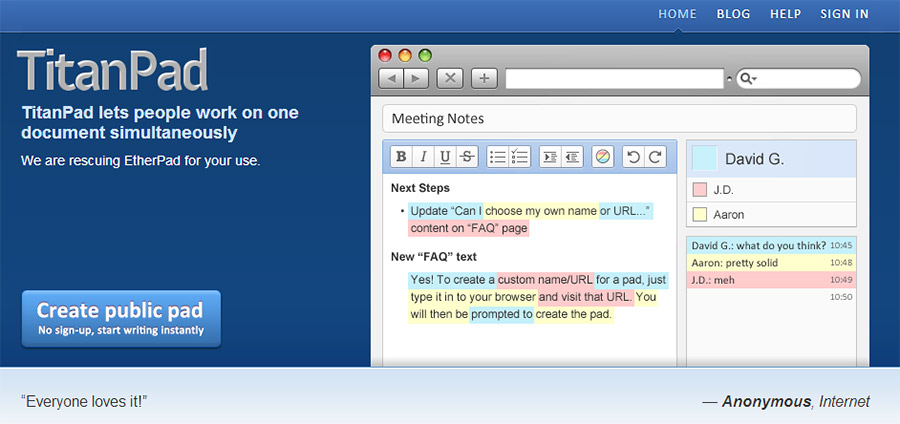
Task: Click J.D.'s pink color swatch
Action: click(x=700, y=189)
